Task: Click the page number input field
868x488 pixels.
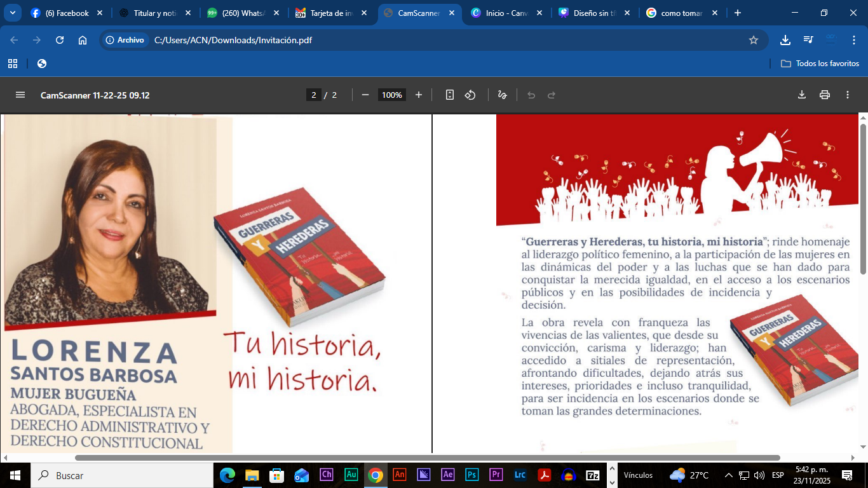Action: [313, 95]
